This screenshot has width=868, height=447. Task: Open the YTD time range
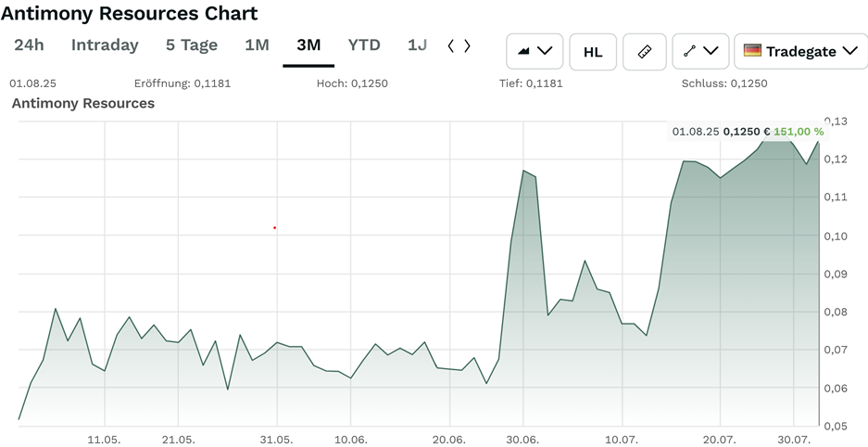(x=364, y=45)
